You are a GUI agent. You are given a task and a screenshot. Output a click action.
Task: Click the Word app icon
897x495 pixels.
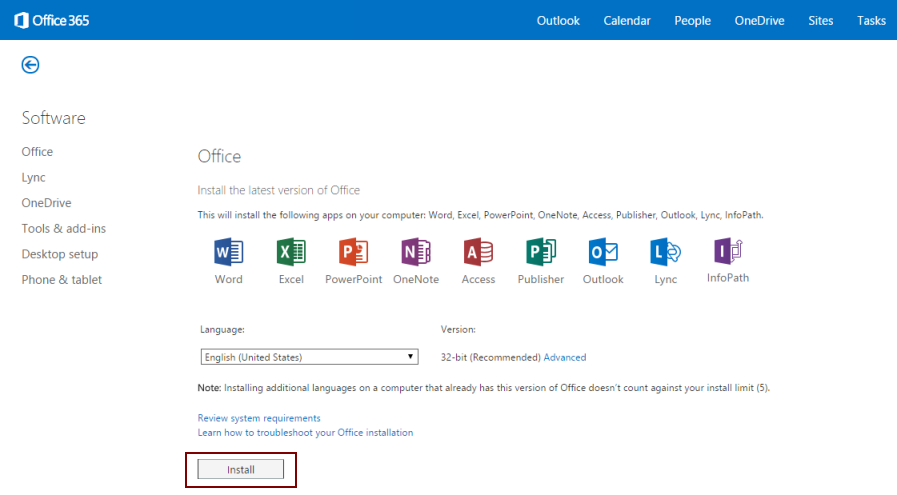tap(229, 252)
